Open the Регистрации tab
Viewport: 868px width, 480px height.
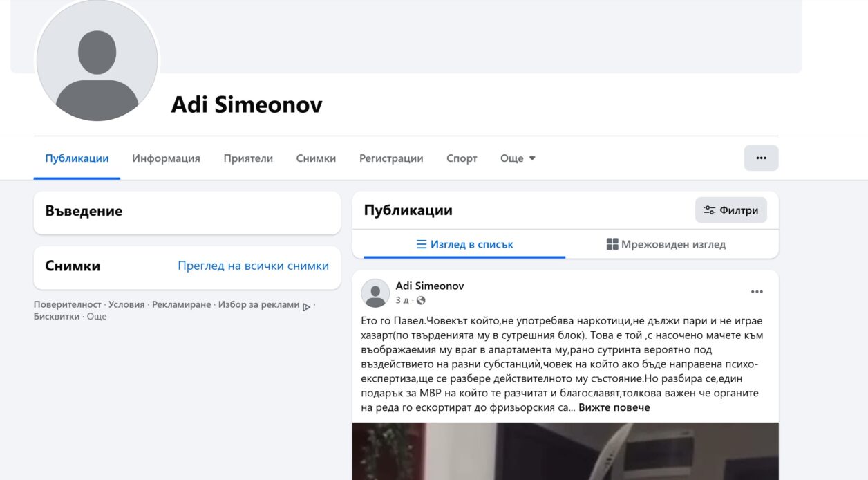coord(391,158)
